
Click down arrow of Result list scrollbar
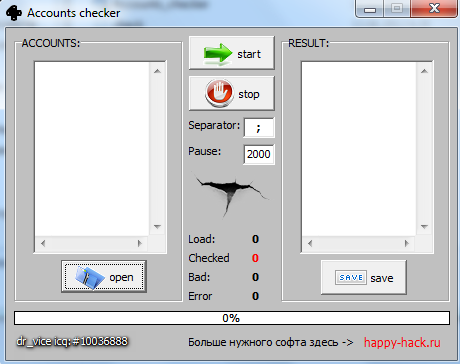point(424,227)
